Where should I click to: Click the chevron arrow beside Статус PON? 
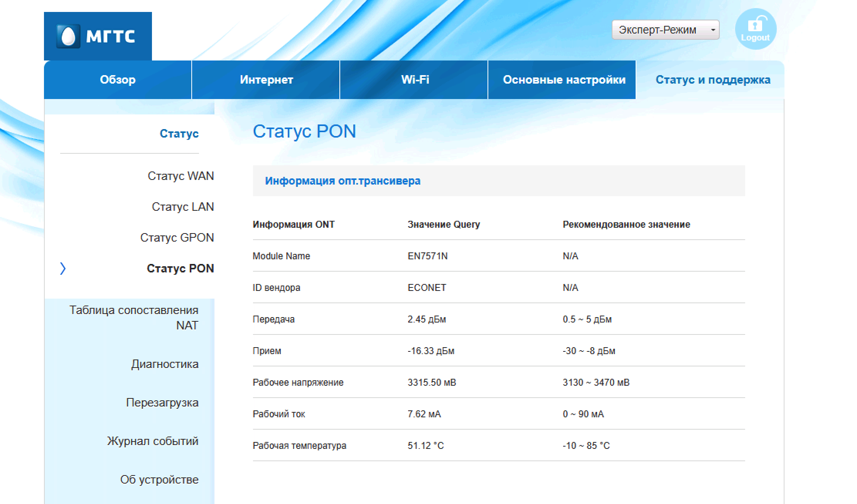point(63,268)
